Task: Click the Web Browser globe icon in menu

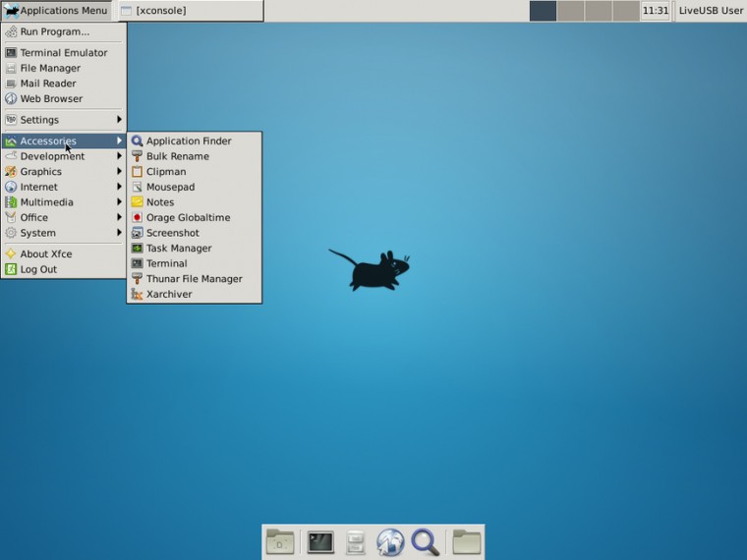Action: [x=11, y=98]
